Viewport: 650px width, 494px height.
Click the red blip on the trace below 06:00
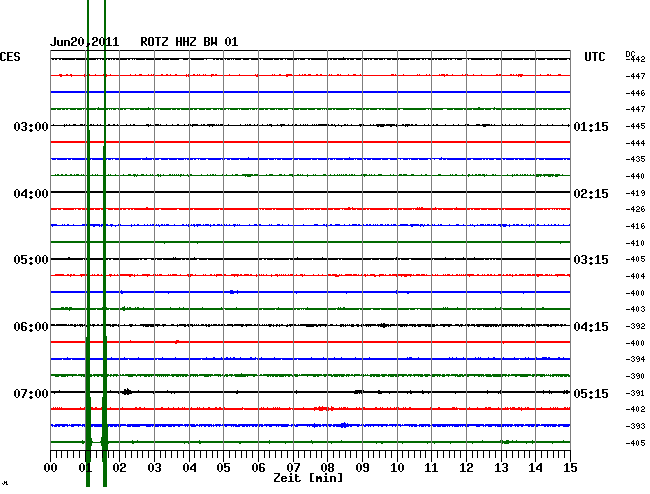(177, 342)
